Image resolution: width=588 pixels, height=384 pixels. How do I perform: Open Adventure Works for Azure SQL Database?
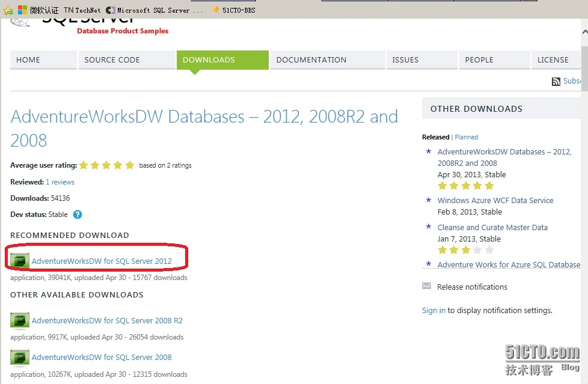coord(509,265)
